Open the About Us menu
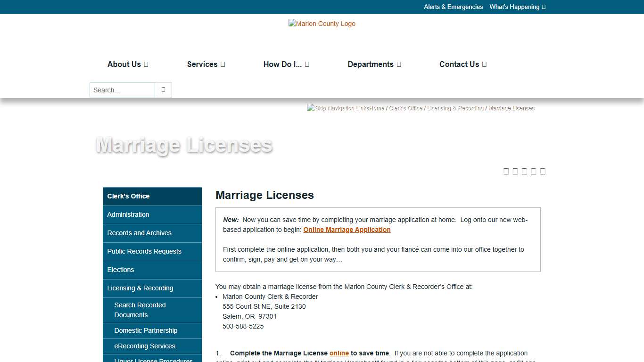 127,64
